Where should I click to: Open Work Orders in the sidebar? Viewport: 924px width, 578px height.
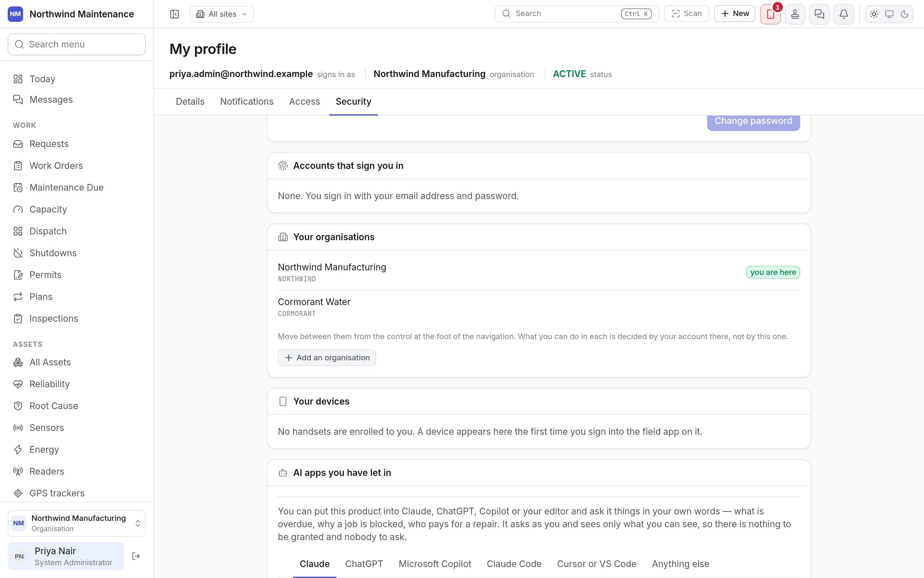pos(77,165)
